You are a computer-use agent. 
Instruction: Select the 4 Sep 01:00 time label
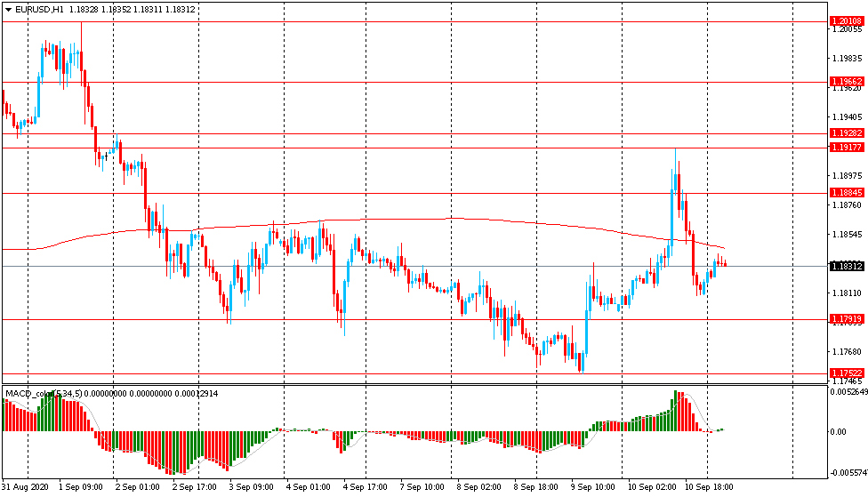309,487
